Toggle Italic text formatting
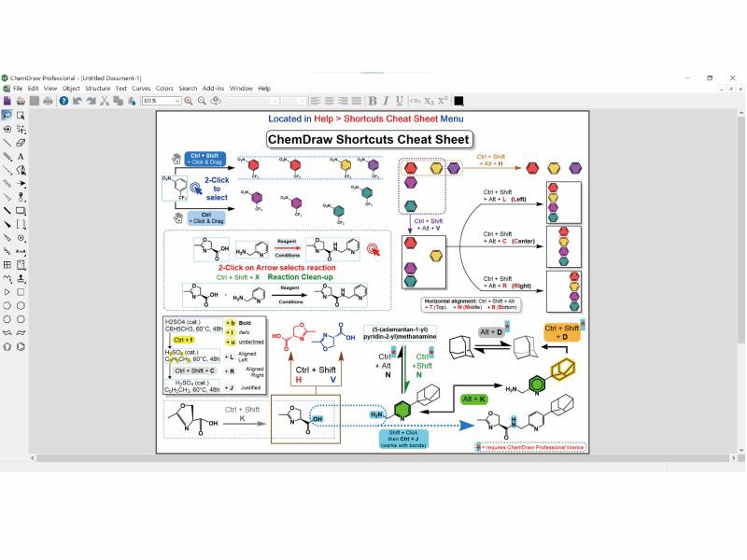Image resolution: width=747 pixels, height=560 pixels. pyautogui.click(x=386, y=101)
